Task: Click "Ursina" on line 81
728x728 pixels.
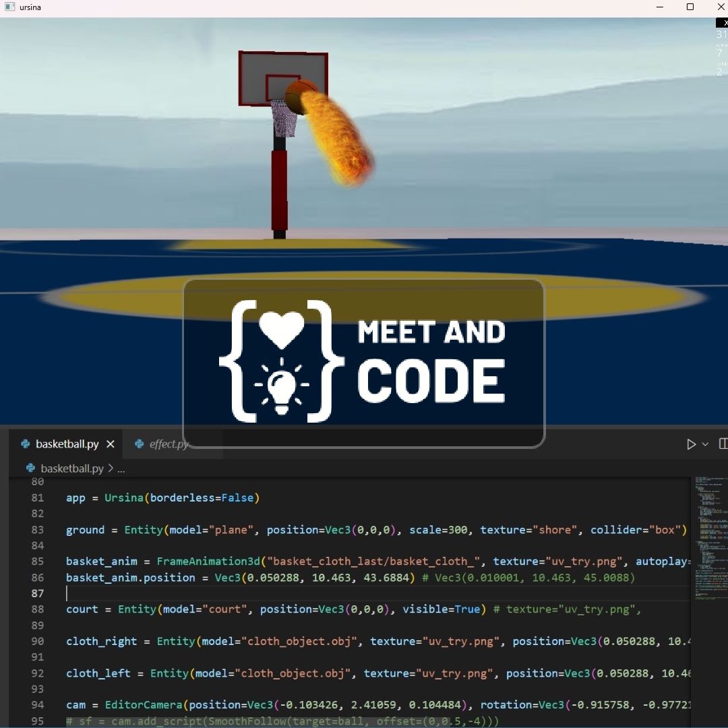Action: [124, 497]
